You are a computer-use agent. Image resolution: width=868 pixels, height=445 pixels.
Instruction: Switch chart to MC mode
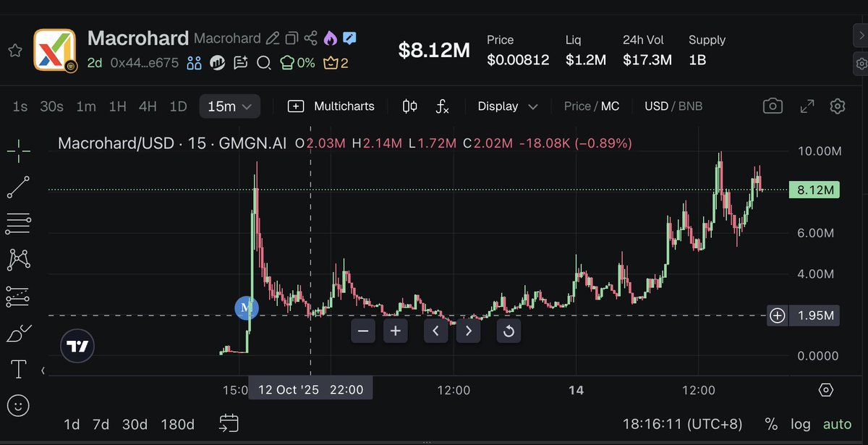[610, 106]
